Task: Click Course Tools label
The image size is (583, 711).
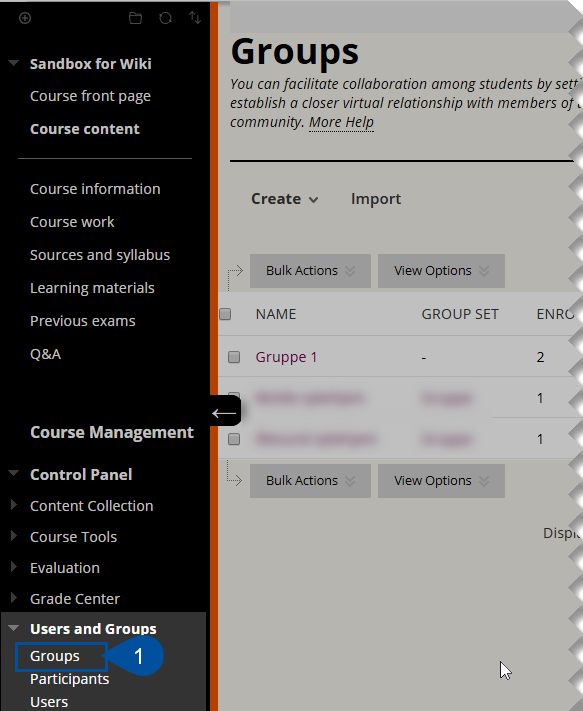Action: tap(73, 536)
